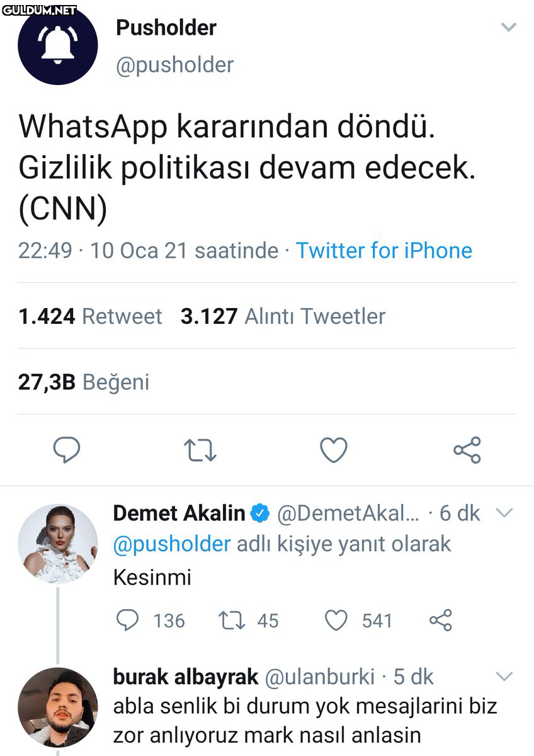The height and width of the screenshot is (756, 534).
Task: Open the Twitter for iPhone source link
Action: [384, 251]
